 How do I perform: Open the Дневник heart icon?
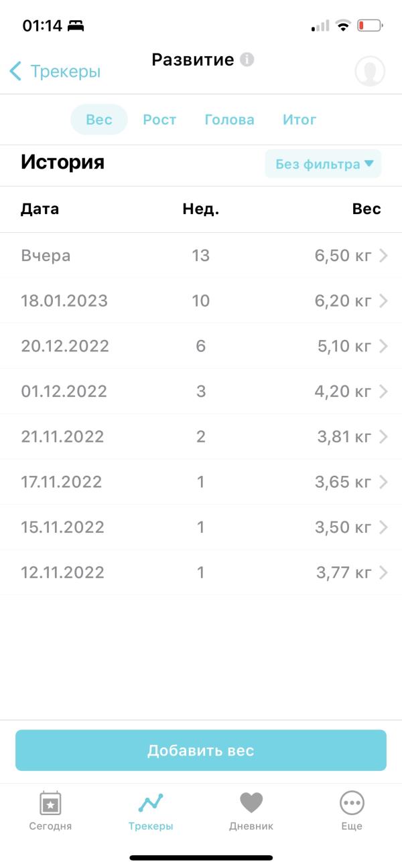pos(251,802)
